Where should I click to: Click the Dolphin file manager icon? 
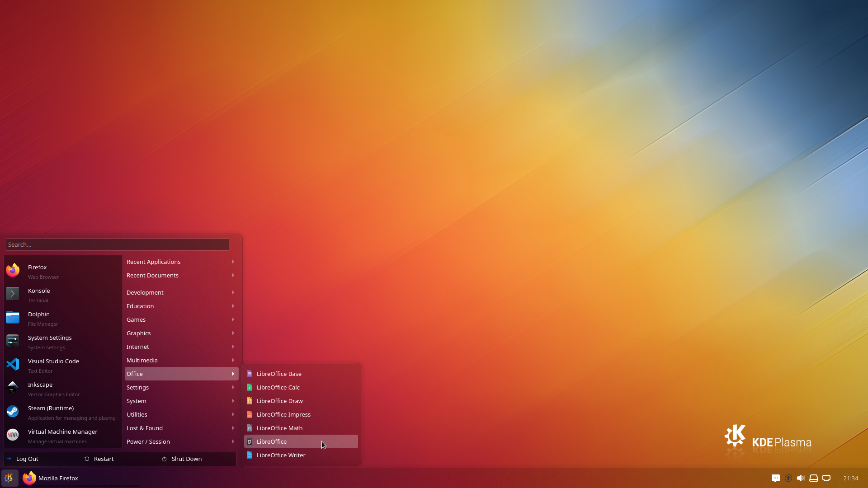[x=13, y=317]
